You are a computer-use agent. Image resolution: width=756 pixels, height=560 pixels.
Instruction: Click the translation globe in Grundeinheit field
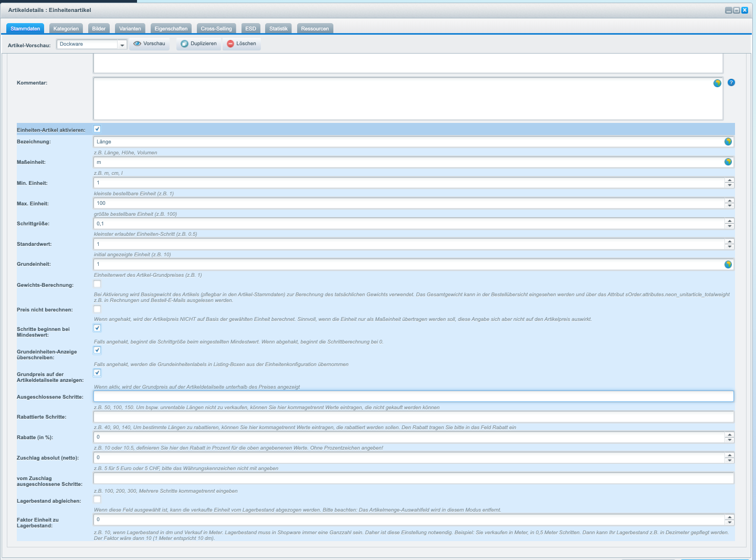[x=728, y=264]
